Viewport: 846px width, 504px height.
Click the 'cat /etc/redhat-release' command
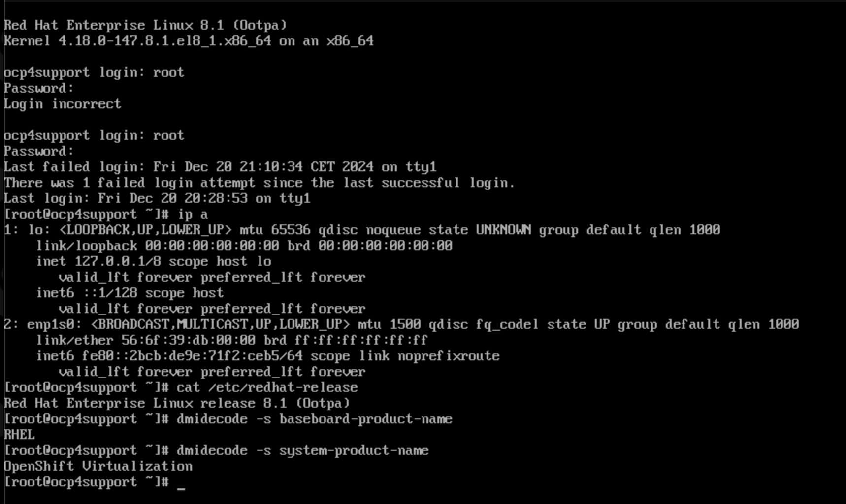point(267,388)
